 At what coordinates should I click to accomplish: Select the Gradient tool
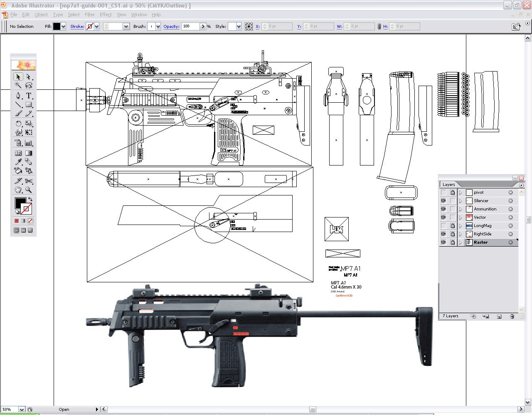pyautogui.click(x=29, y=153)
